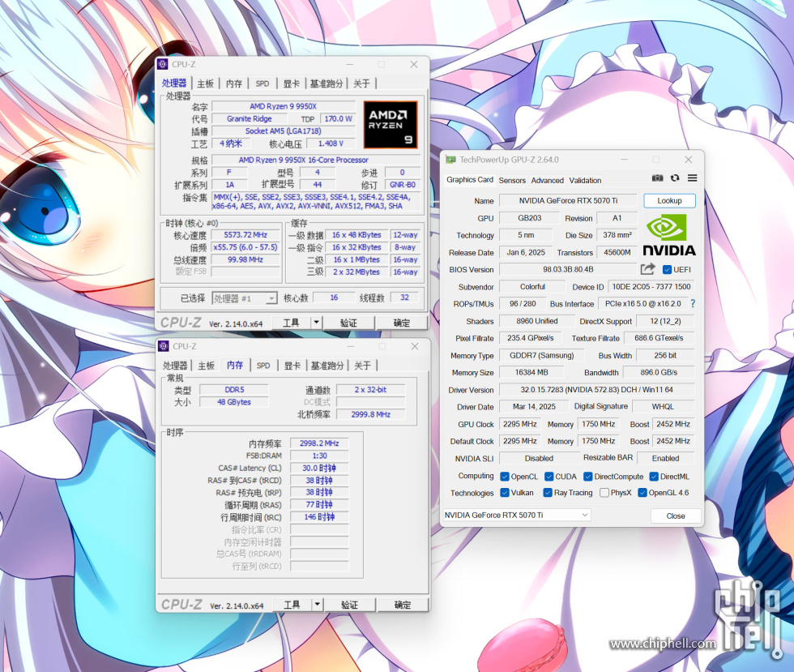The width and height of the screenshot is (794, 672).
Task: Close the GPU-Z window with X
Action: tap(688, 160)
